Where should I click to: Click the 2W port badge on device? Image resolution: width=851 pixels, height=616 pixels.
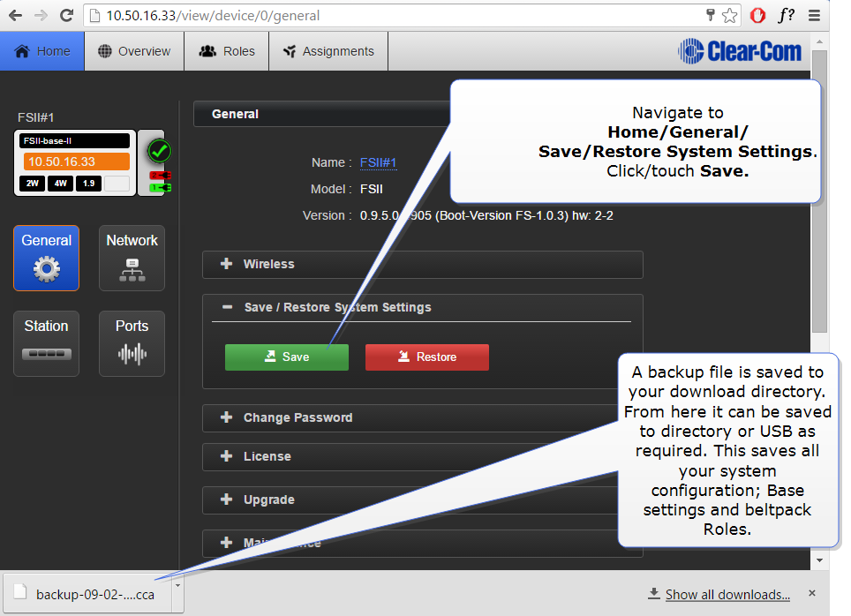point(32,184)
